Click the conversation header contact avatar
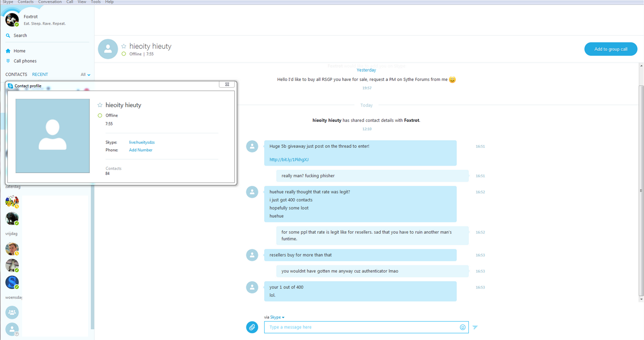This screenshot has width=644, height=340. pyautogui.click(x=108, y=49)
